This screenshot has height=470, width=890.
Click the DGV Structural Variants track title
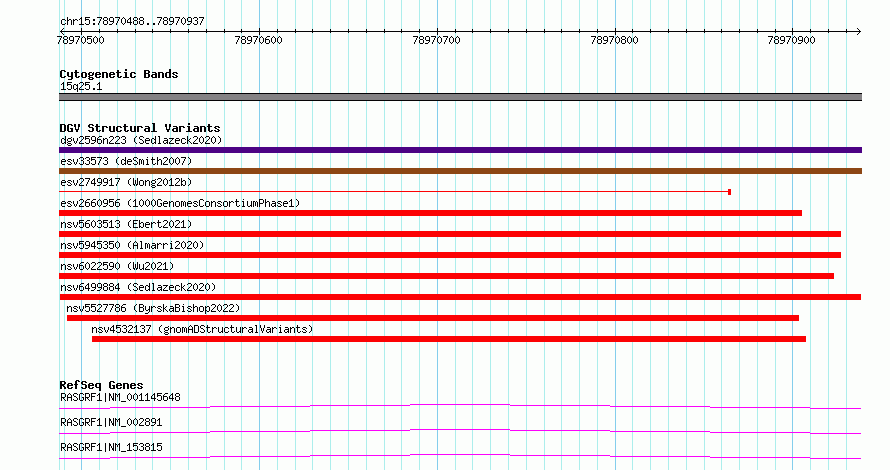tap(140, 128)
